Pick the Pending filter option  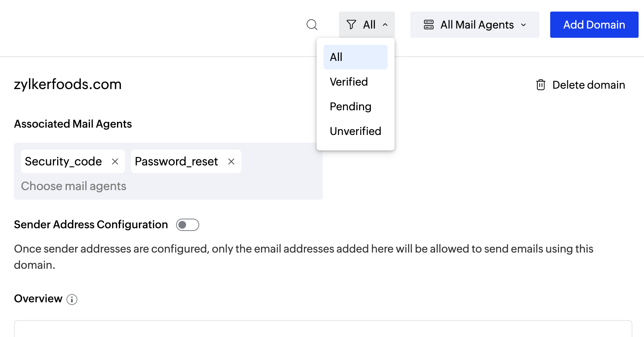tap(350, 106)
